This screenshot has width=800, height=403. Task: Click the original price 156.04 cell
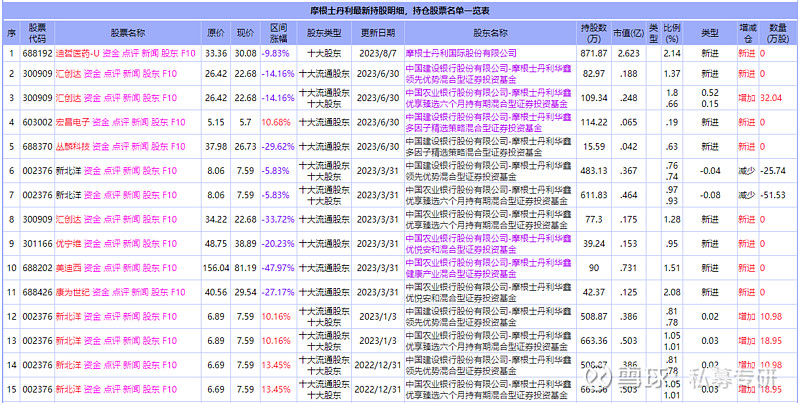coord(216,268)
